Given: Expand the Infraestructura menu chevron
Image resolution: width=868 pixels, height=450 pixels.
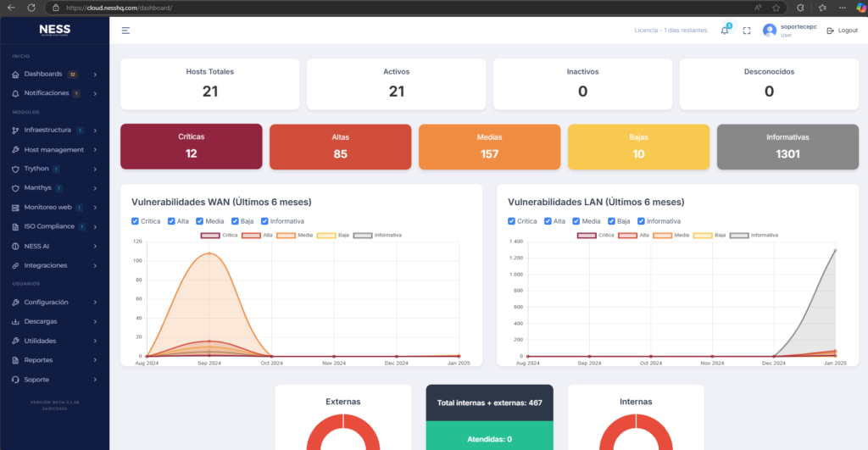Looking at the screenshot, I should coord(95,131).
